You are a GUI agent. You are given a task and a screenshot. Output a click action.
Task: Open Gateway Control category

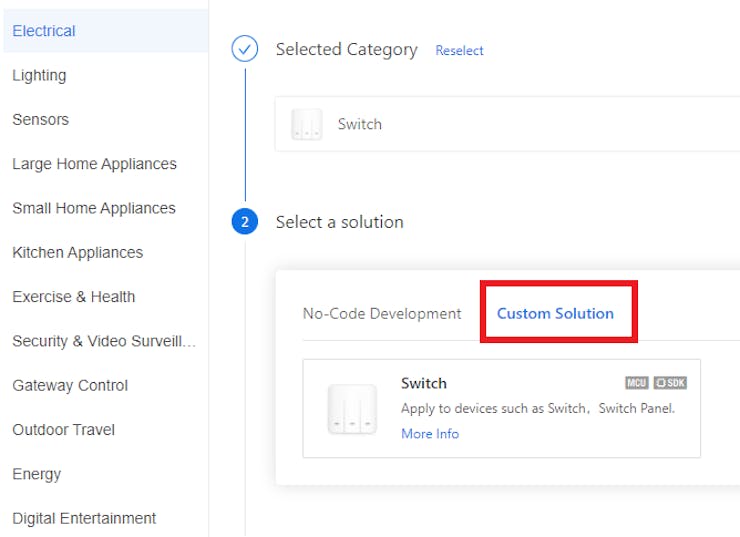tap(70, 385)
